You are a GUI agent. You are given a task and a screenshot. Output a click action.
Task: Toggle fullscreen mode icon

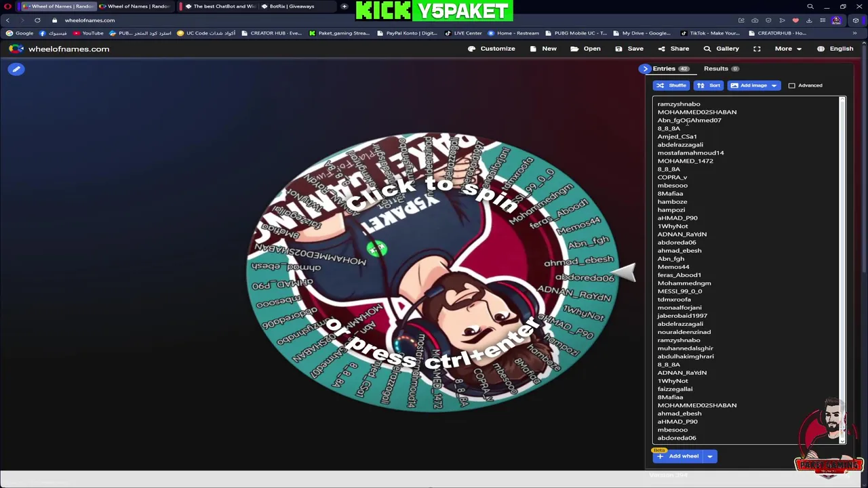757,49
